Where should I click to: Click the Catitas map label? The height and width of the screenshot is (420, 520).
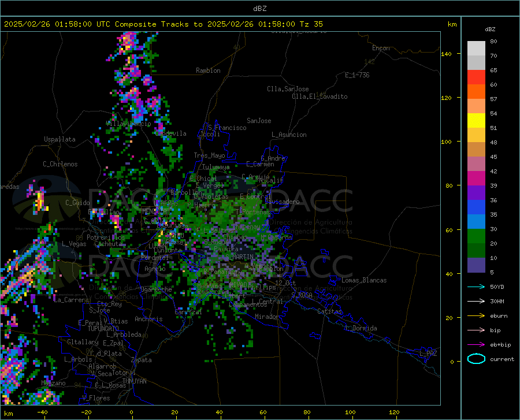[329, 311]
